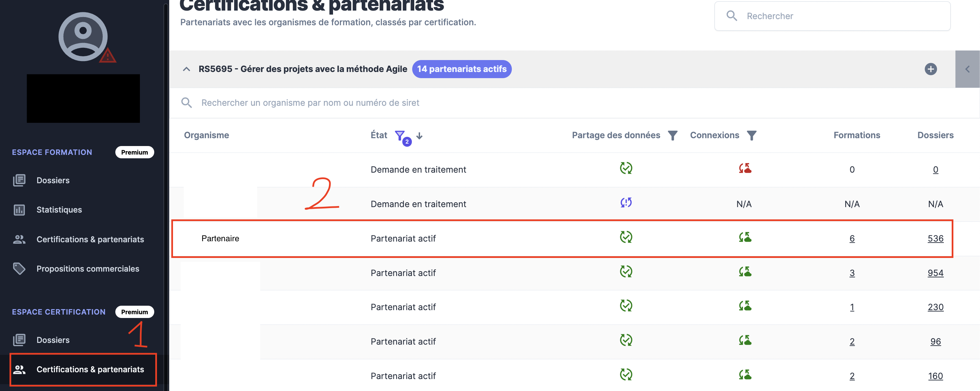
Task: Open the 6 formations link
Action: [x=852, y=238]
